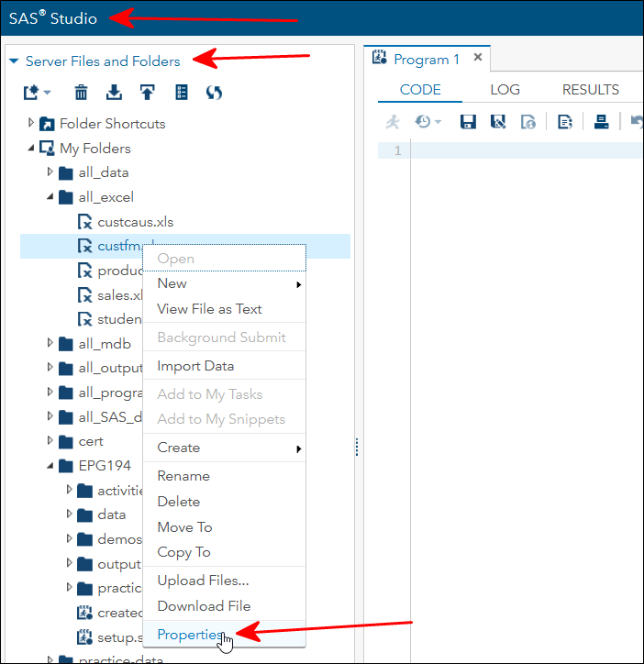Open the dropdown arrow beside the New icon
The width and height of the screenshot is (644, 664).
[x=47, y=93]
